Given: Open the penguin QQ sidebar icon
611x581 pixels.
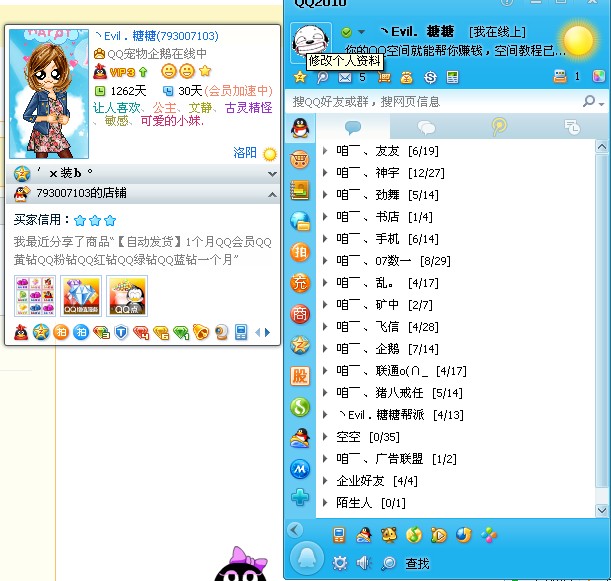Looking at the screenshot, I should click(x=300, y=128).
